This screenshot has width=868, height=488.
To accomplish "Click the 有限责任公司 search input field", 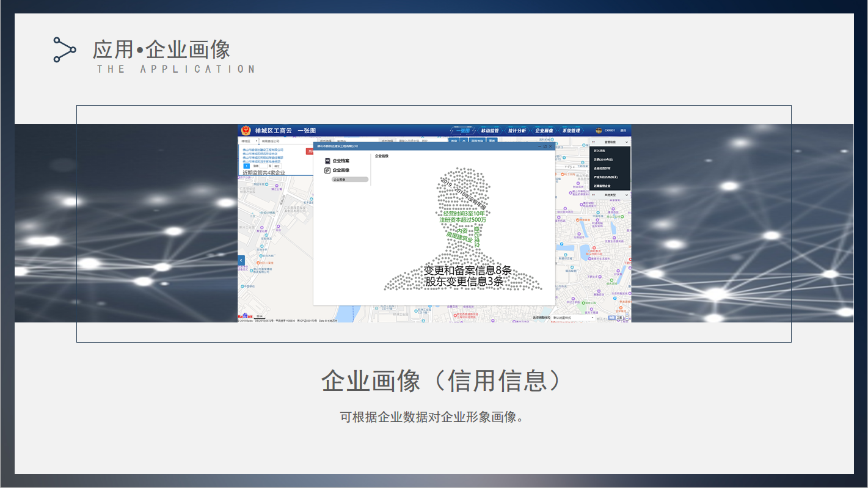I will click(287, 141).
